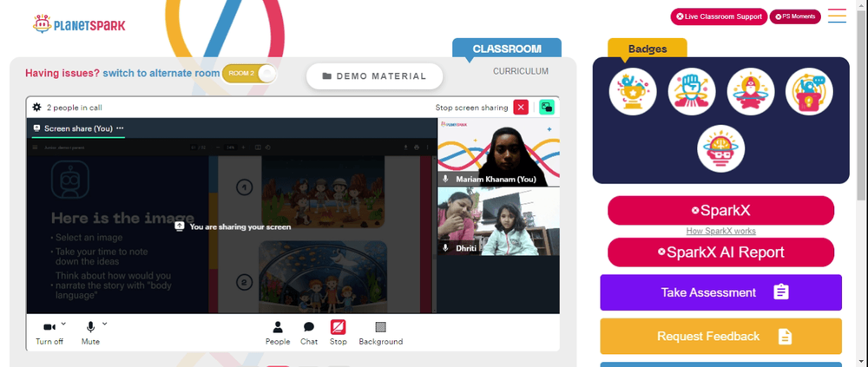This screenshot has width=868, height=367.
Task: Open People panel
Action: pyautogui.click(x=278, y=333)
